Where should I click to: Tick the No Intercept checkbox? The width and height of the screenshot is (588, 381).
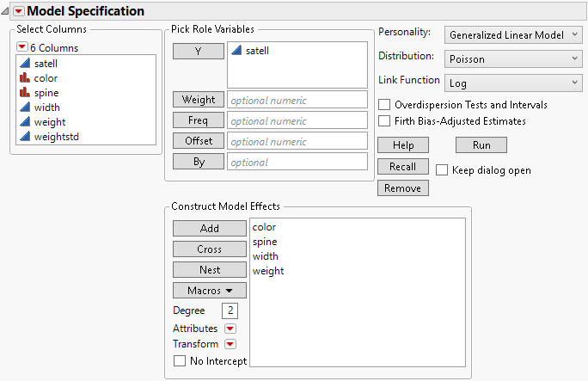pyautogui.click(x=180, y=361)
